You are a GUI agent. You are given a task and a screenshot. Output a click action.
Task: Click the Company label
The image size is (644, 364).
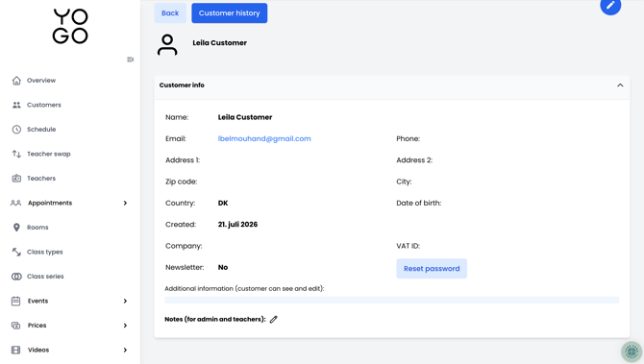click(184, 246)
